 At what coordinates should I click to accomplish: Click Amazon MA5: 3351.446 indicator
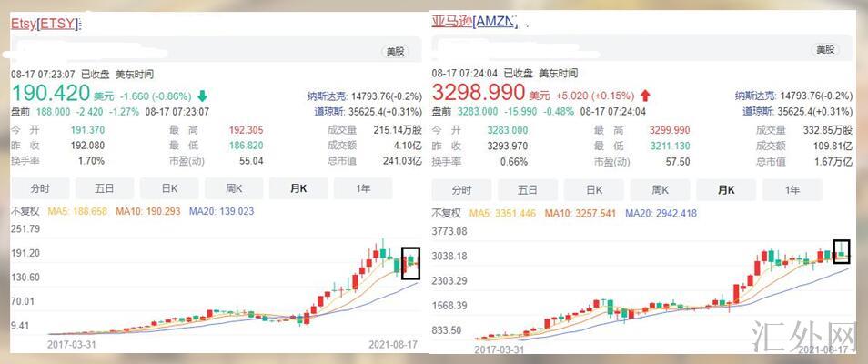(x=502, y=213)
